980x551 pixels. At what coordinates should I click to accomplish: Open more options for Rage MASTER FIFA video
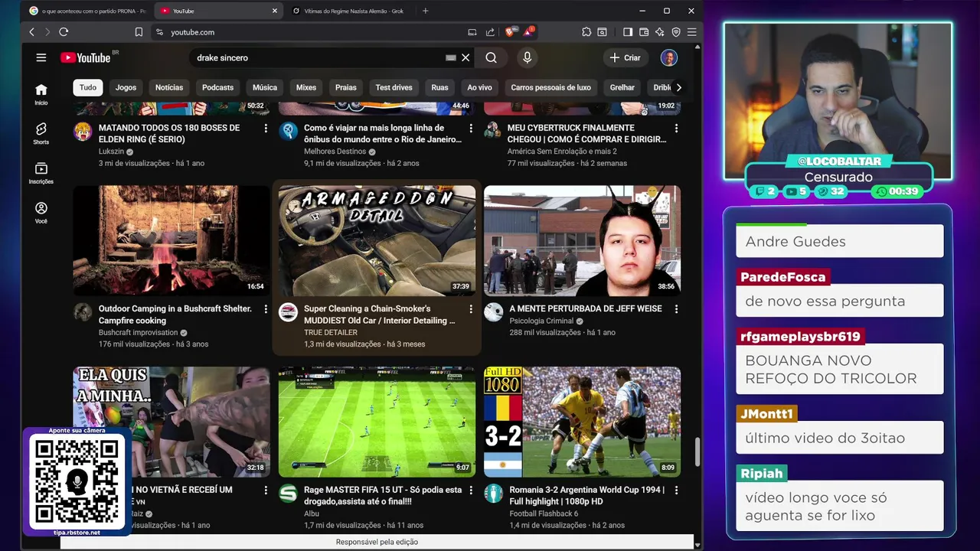(471, 490)
